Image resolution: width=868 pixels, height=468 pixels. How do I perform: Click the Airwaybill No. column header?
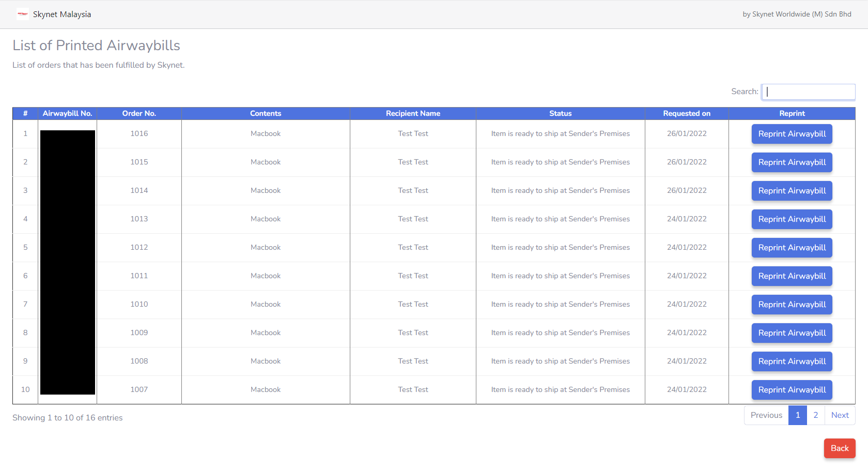(x=67, y=113)
